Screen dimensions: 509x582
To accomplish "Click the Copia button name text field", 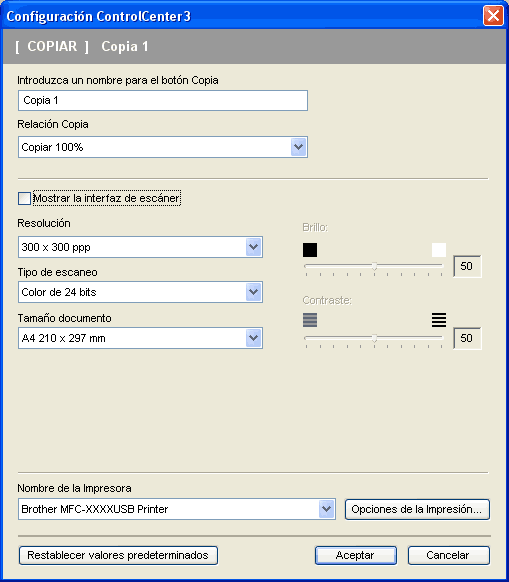I will click(x=163, y=100).
